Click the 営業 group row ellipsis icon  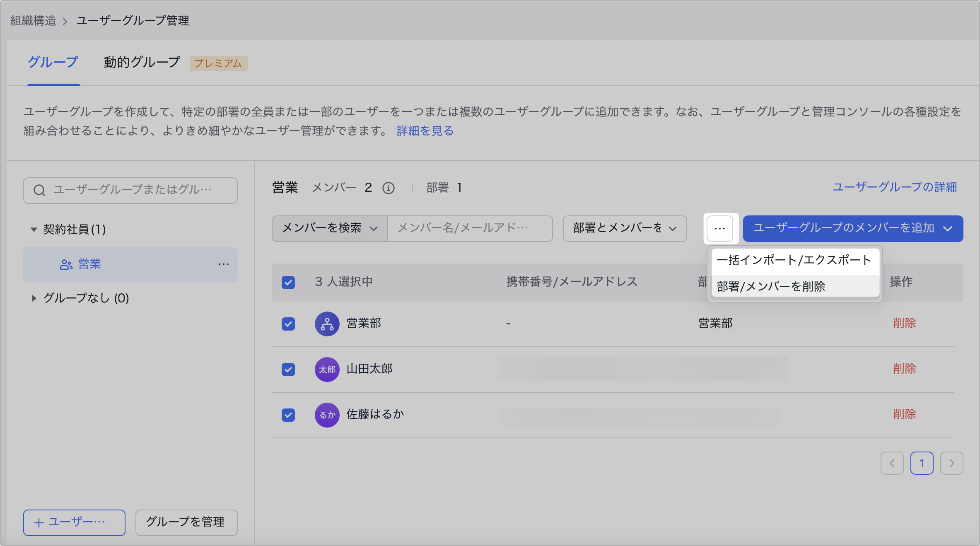point(224,264)
